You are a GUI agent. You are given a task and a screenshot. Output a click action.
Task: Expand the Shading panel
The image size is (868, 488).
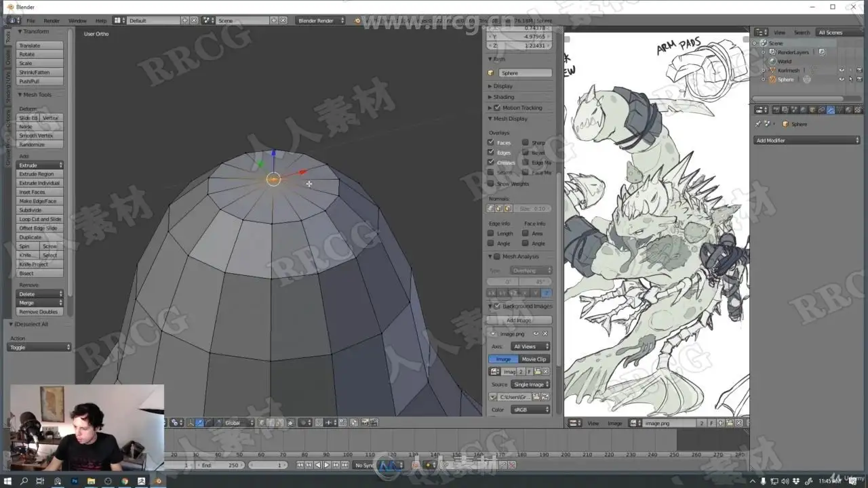click(503, 97)
